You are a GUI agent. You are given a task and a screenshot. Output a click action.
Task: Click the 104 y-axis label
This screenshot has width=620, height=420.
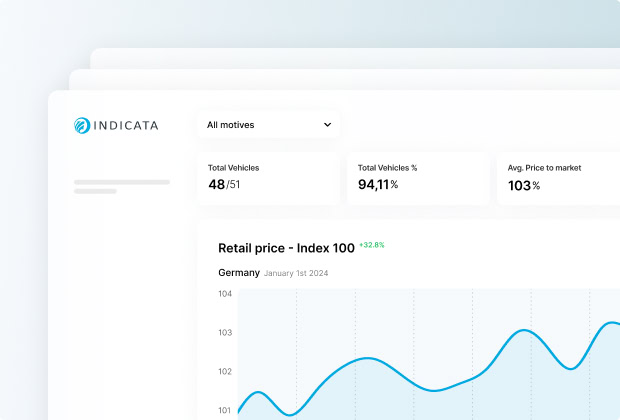pos(225,294)
